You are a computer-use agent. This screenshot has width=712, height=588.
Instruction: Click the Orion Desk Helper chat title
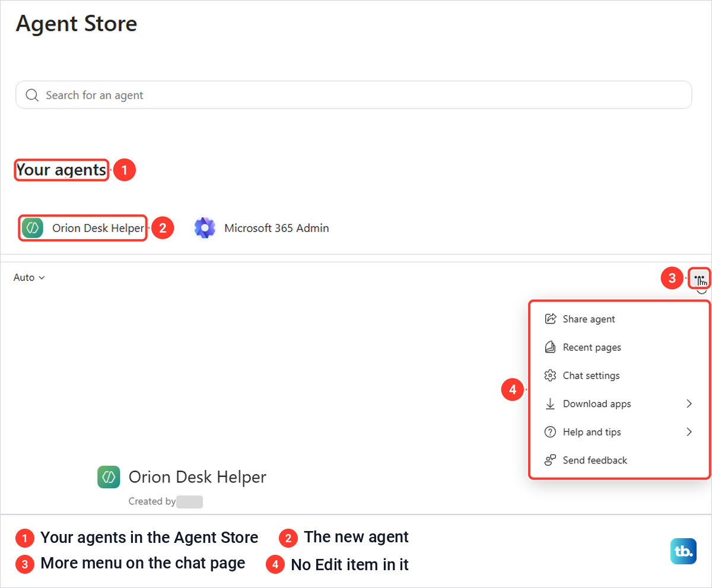coord(198,477)
